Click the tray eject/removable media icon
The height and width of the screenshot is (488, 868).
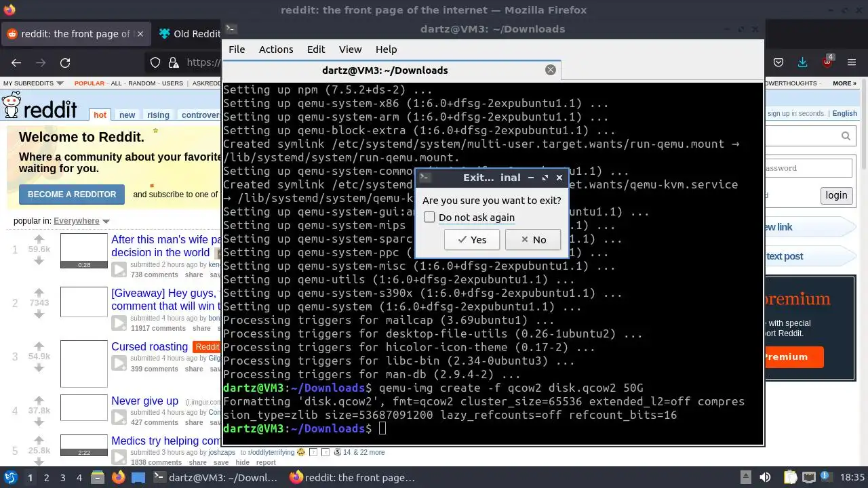click(x=745, y=477)
